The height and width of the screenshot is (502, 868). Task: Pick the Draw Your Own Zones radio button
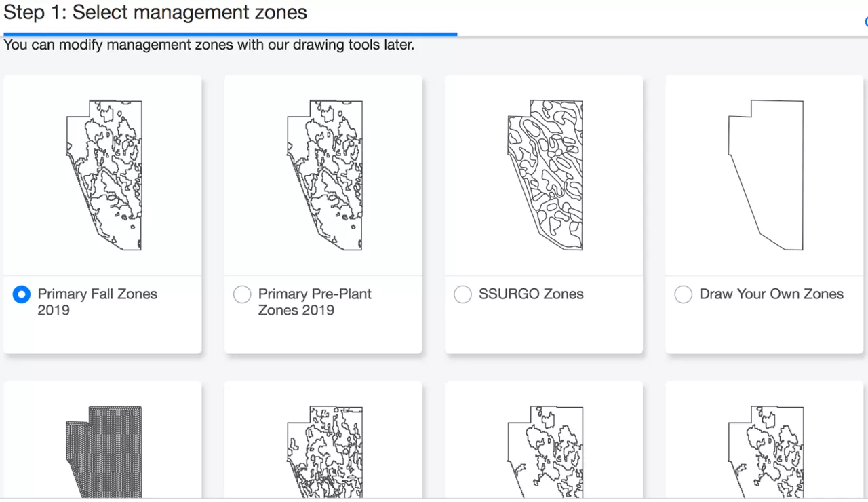tap(684, 294)
